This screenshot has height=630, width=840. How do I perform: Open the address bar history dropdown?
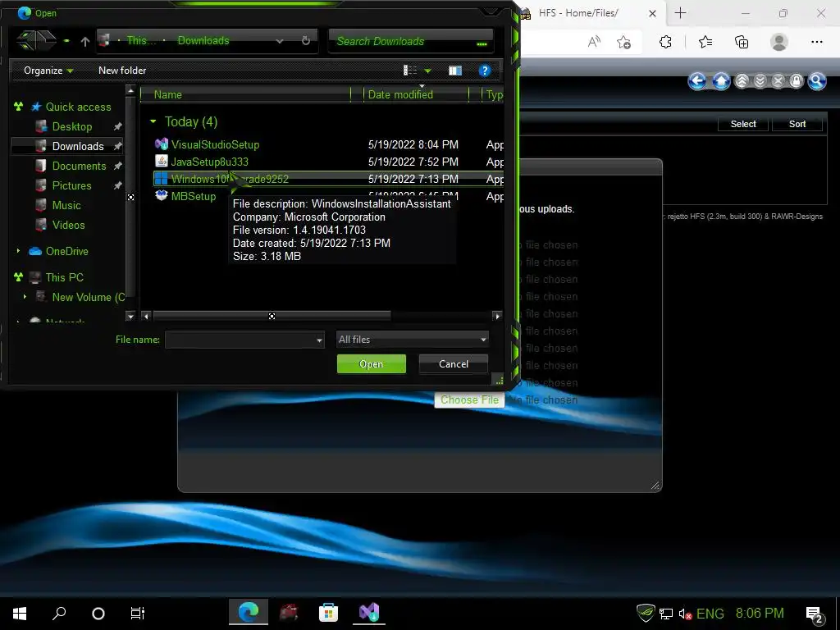point(279,41)
